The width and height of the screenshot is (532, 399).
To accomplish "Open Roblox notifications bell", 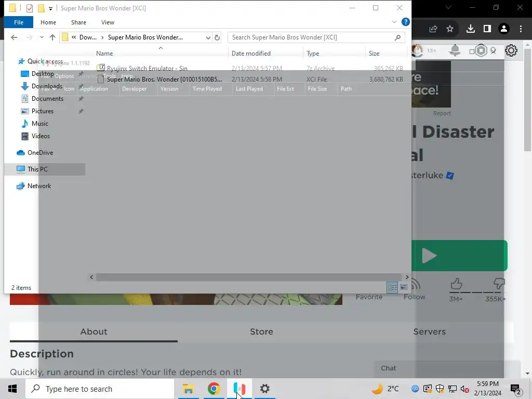I will point(455,50).
